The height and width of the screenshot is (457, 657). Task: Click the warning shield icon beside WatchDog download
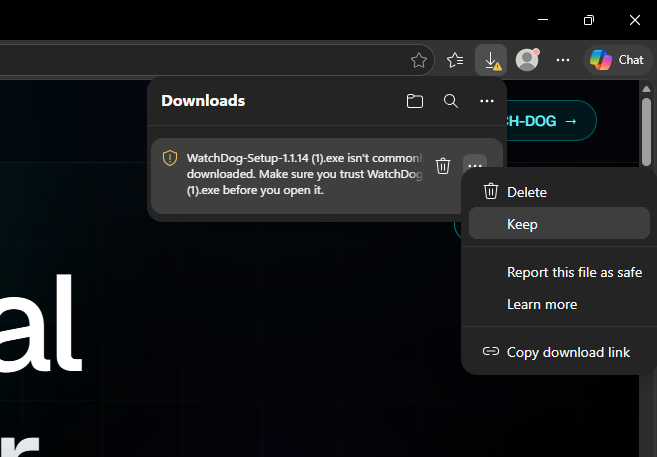(170, 158)
